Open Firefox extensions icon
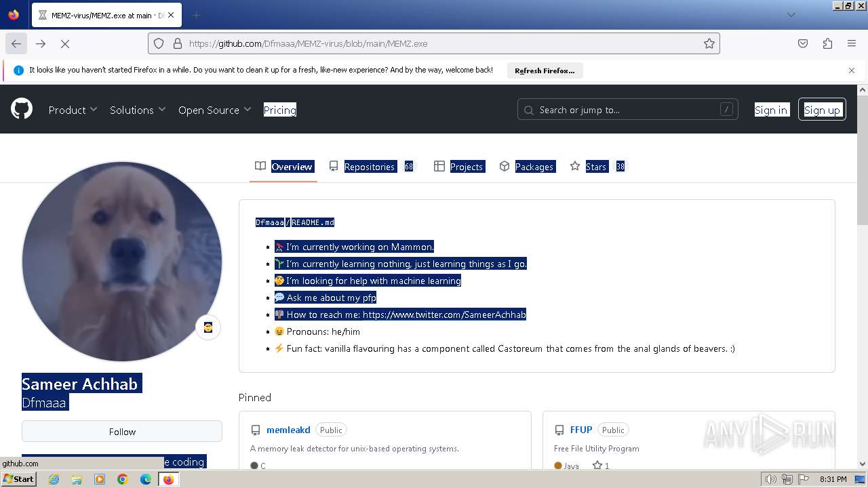The height and width of the screenshot is (488, 868). [x=827, y=43]
